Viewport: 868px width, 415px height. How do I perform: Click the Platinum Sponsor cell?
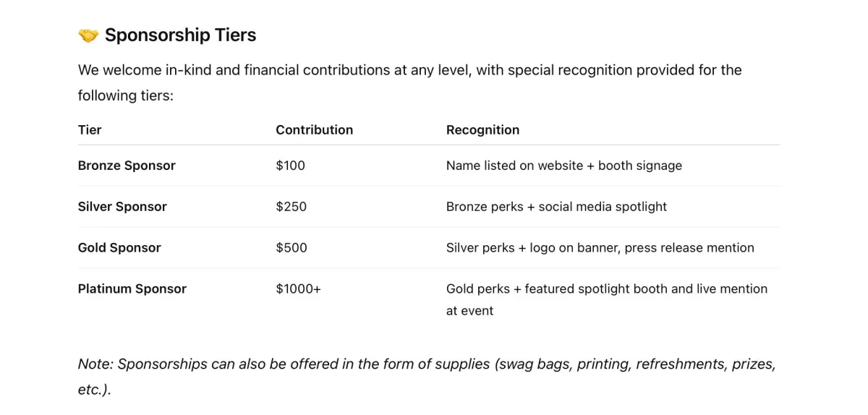tap(132, 289)
